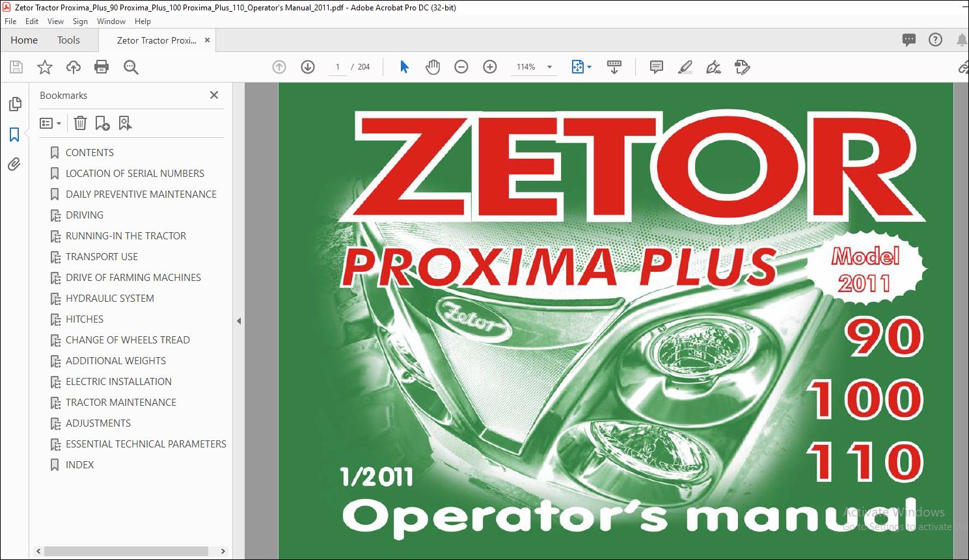Image resolution: width=969 pixels, height=560 pixels.
Task: Go to the next page
Action: click(x=308, y=67)
